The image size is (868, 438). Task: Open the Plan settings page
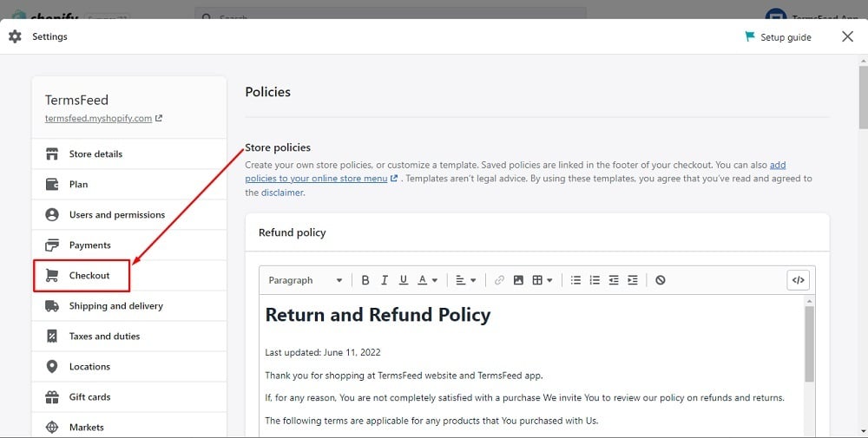pos(129,184)
